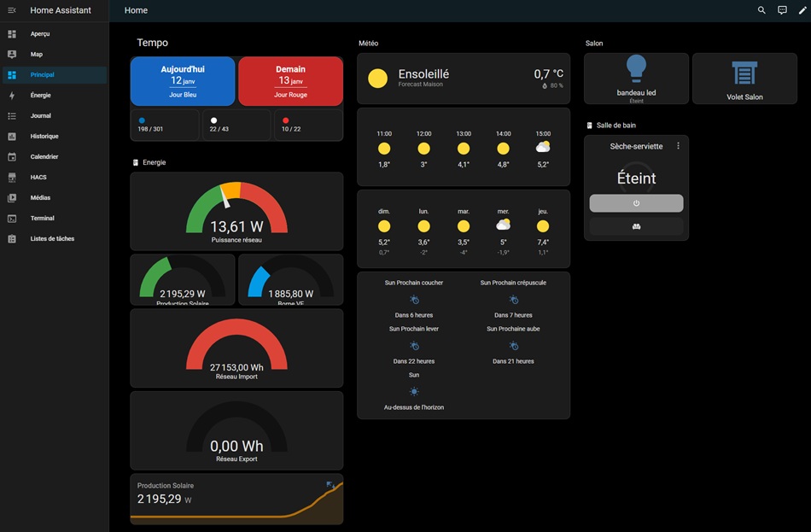Toggle the bandeau led light bulb
Image resolution: width=811 pixels, height=532 pixels.
click(636, 69)
